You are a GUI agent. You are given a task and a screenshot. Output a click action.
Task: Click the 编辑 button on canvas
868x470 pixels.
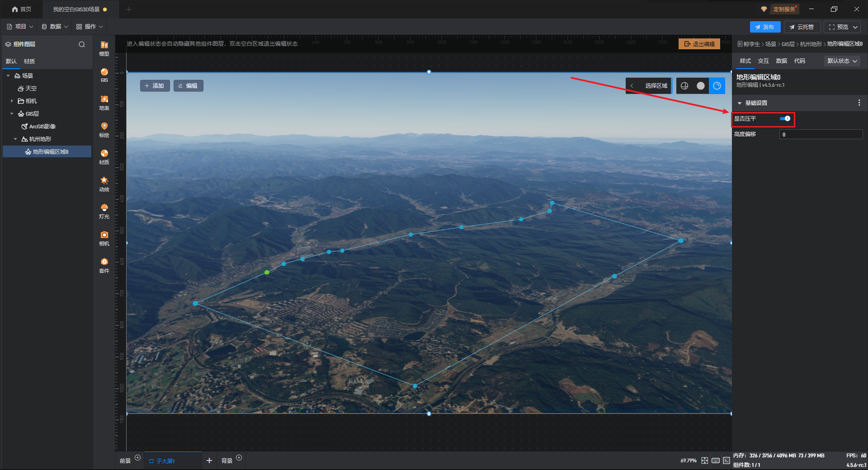point(188,86)
